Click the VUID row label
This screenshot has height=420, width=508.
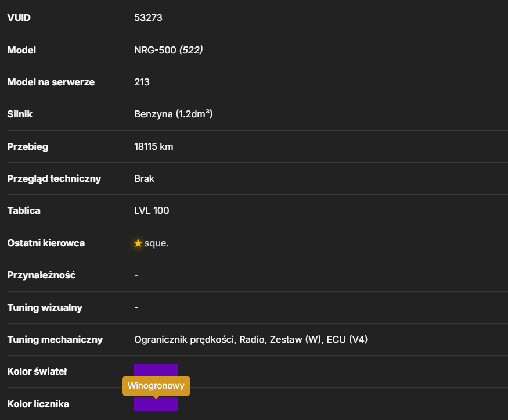[19, 17]
